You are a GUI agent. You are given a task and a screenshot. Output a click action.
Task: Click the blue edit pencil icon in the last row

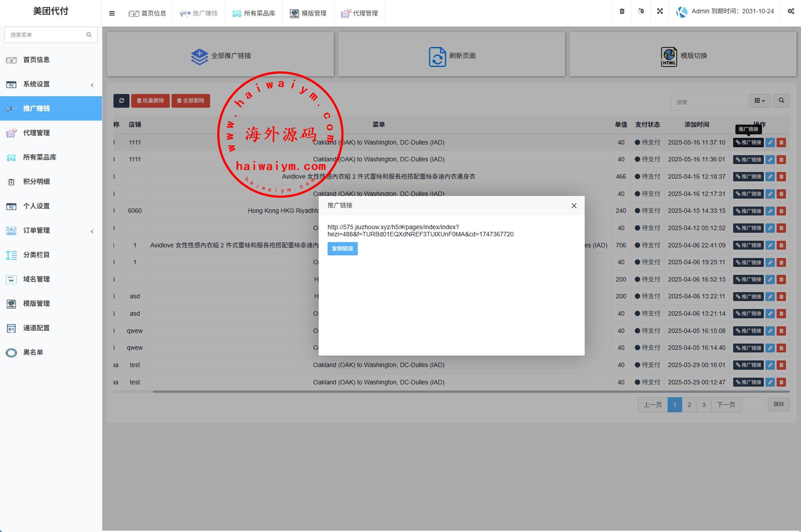[770, 382]
